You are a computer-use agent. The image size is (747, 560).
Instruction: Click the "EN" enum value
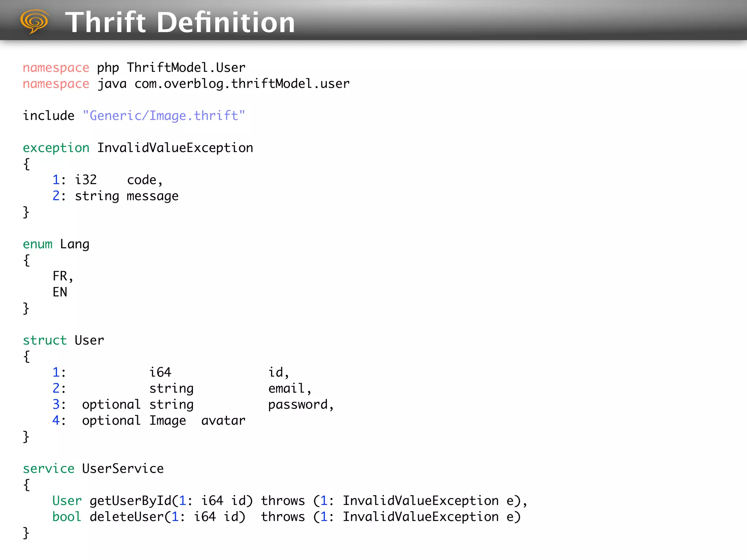tap(60, 292)
